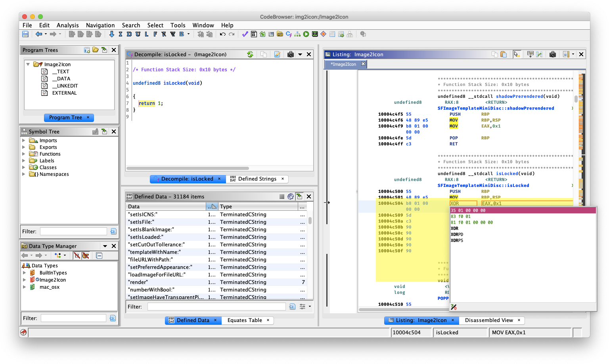
Task: Click the orange diamond toolbar icon
Action: tap(324, 34)
